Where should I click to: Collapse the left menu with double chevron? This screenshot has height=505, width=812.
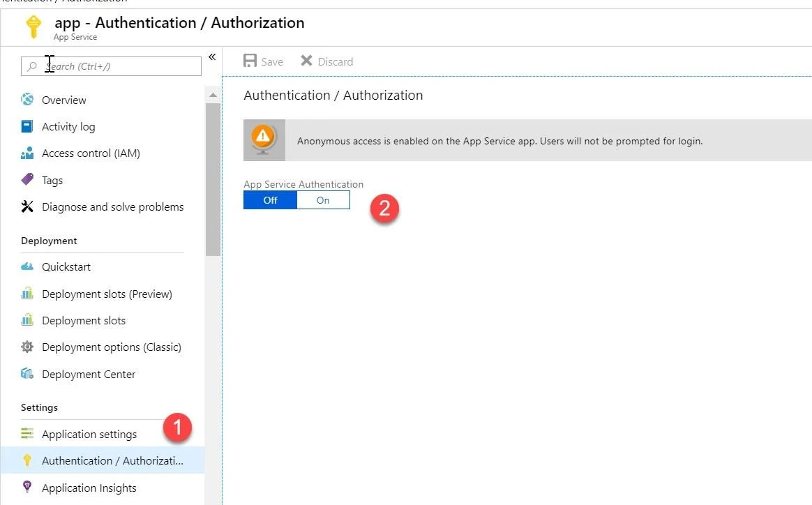pyautogui.click(x=212, y=57)
